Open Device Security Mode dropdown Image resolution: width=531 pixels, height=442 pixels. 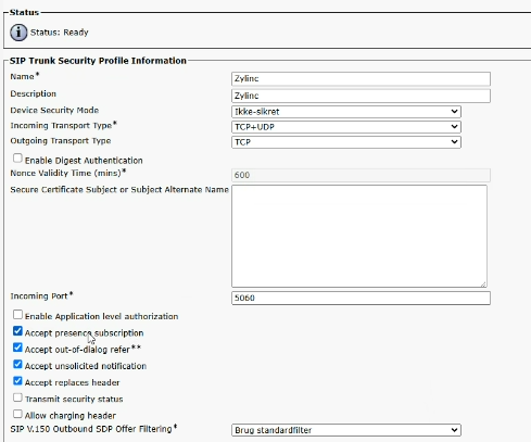pyautogui.click(x=346, y=111)
